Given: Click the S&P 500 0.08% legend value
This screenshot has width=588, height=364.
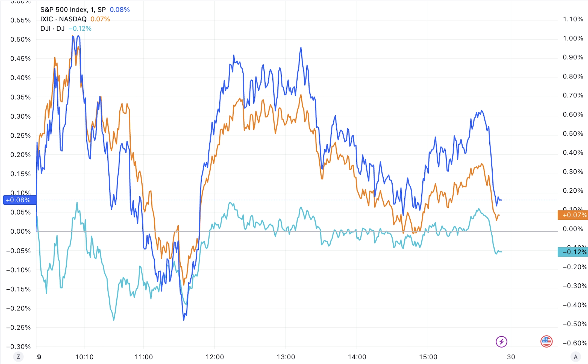Looking at the screenshot, I should (x=120, y=10).
